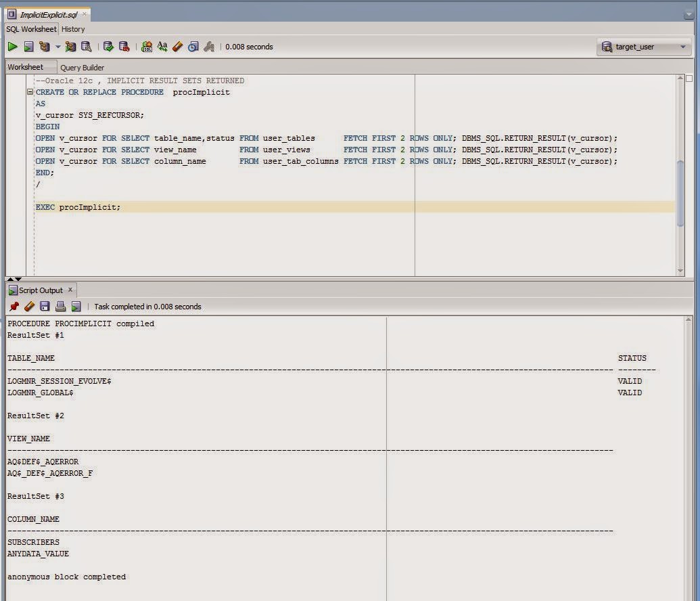The height and width of the screenshot is (601, 700).
Task: Commit the transaction using the database check icon
Action: [108, 47]
